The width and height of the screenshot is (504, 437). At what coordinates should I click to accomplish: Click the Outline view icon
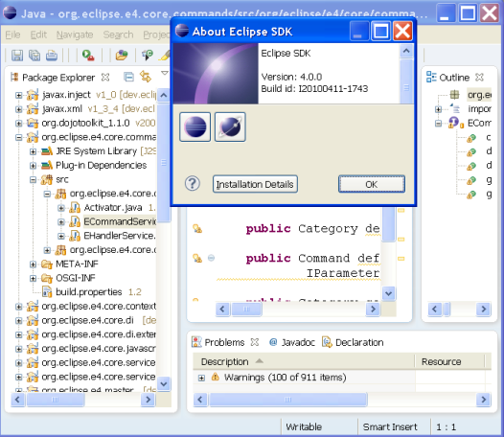click(431, 77)
